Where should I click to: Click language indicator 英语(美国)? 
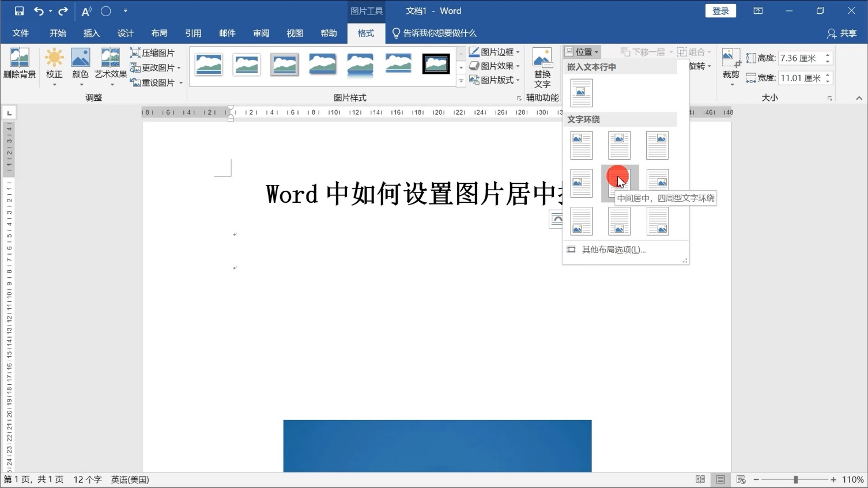[x=130, y=479]
